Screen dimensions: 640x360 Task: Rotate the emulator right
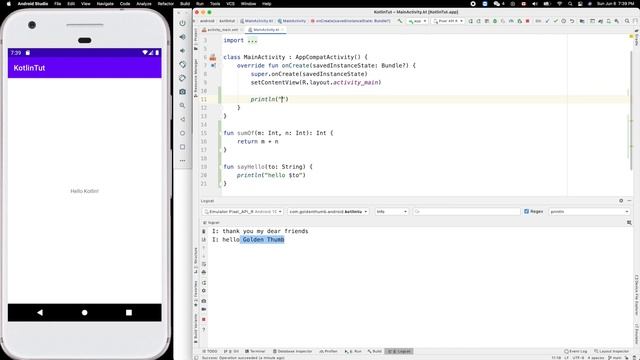pos(182,78)
